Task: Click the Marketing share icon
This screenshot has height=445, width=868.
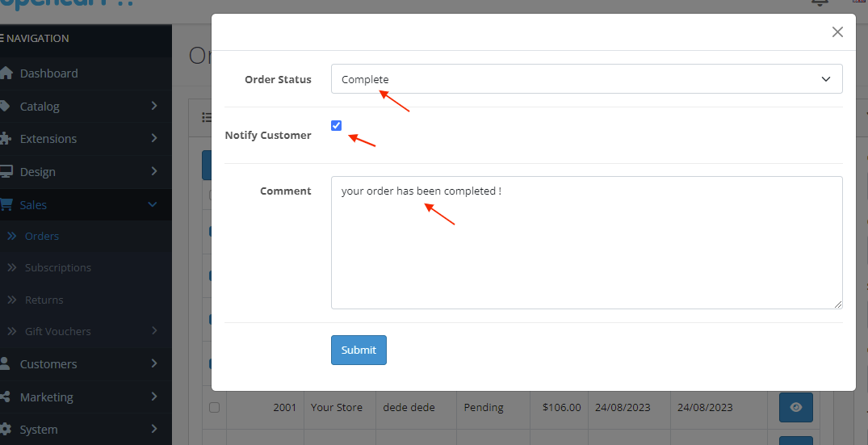Action: [6, 397]
